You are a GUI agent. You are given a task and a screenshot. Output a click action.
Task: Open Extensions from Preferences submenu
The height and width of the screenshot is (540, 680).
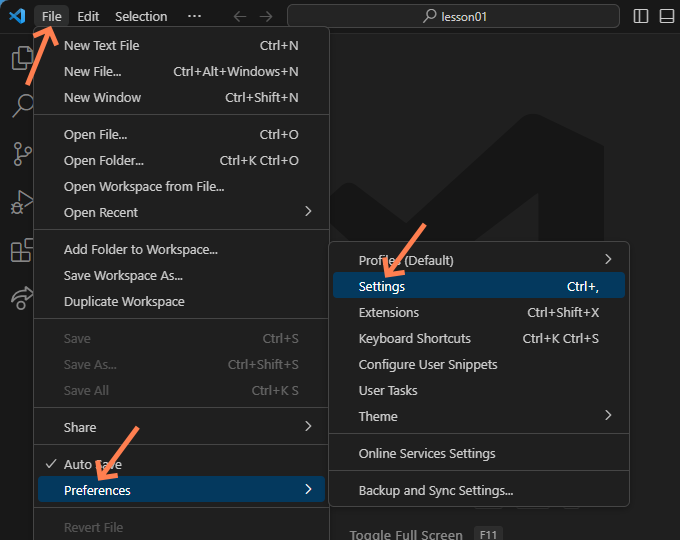point(479,312)
